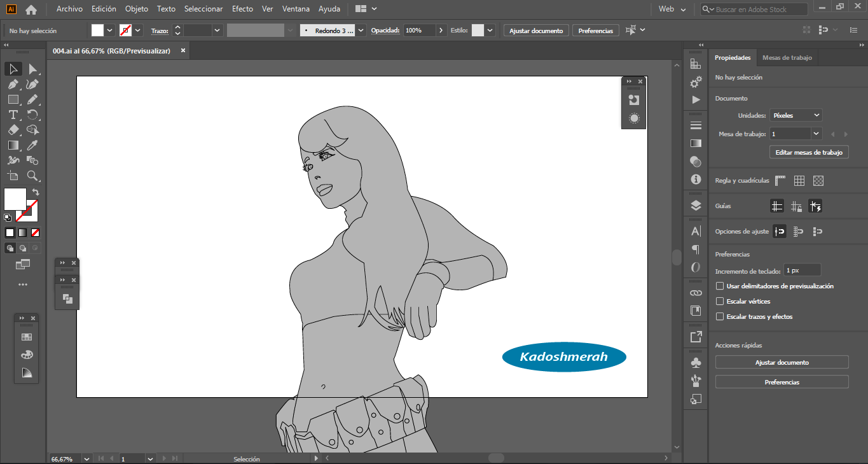This screenshot has height=464, width=868.
Task: Select the Rotate tool
Action: [32, 115]
